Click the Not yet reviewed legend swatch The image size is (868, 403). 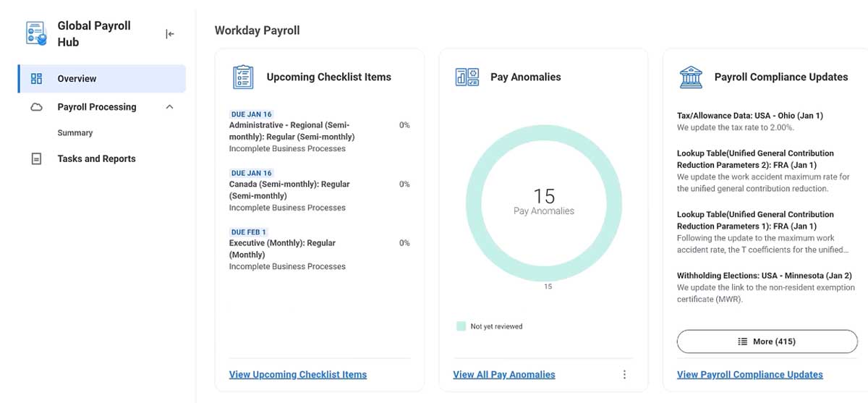(461, 326)
